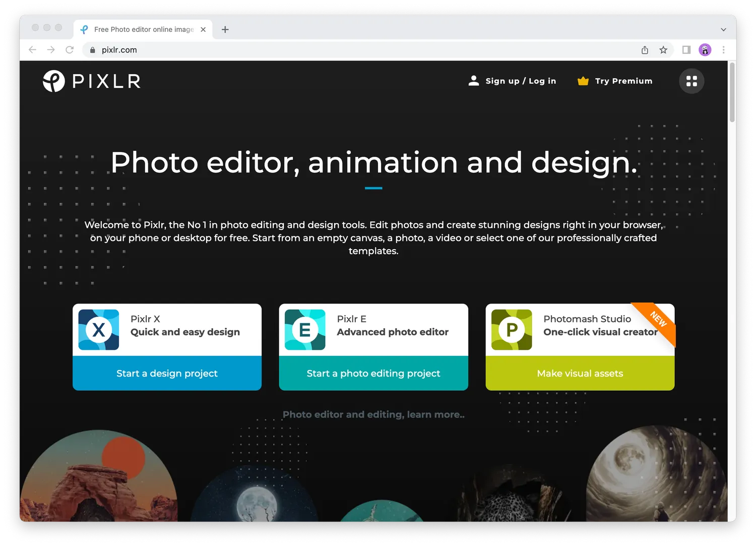Click Start a photo editing project button
Screen dimensions: 756x546
pyautogui.click(x=373, y=373)
